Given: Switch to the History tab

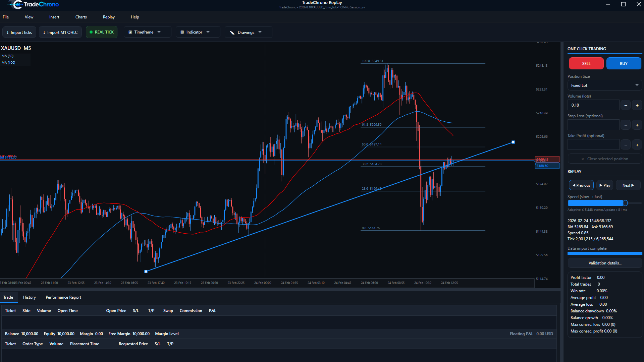Looking at the screenshot, I should click(x=29, y=297).
